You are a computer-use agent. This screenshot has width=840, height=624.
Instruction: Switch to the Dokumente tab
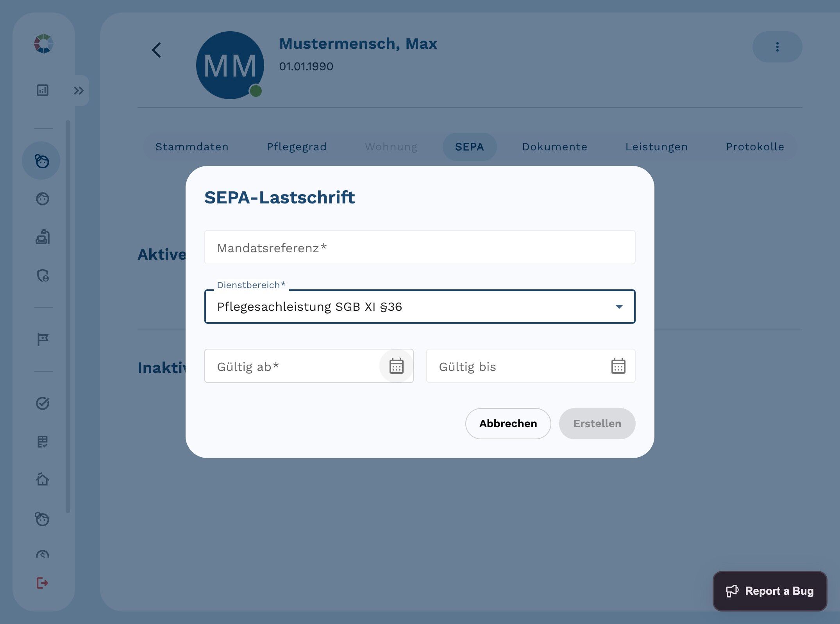(x=554, y=147)
